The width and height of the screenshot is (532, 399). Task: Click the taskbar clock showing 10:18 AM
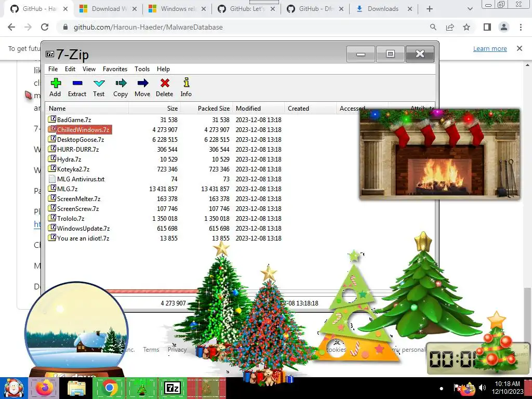(508, 388)
